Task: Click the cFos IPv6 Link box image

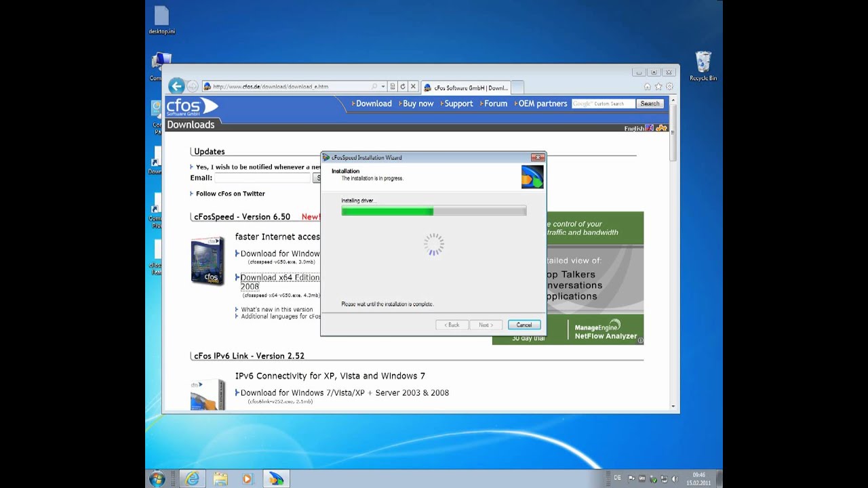Action: (208, 394)
